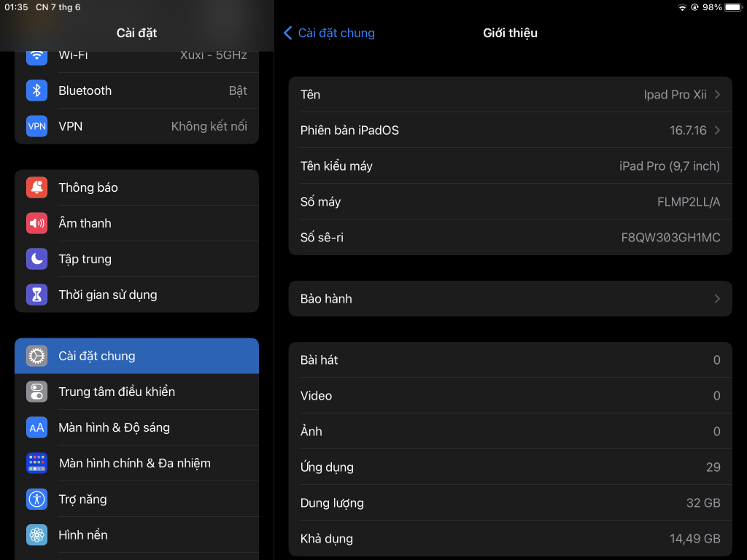747x560 pixels.
Task: Tap Dung lượng value 32 GB
Action: click(x=703, y=503)
